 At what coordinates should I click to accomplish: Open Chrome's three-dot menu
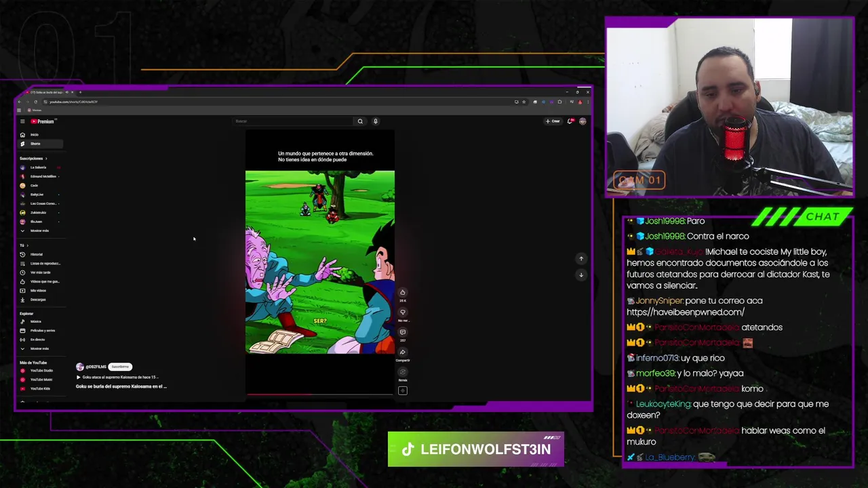pos(587,102)
